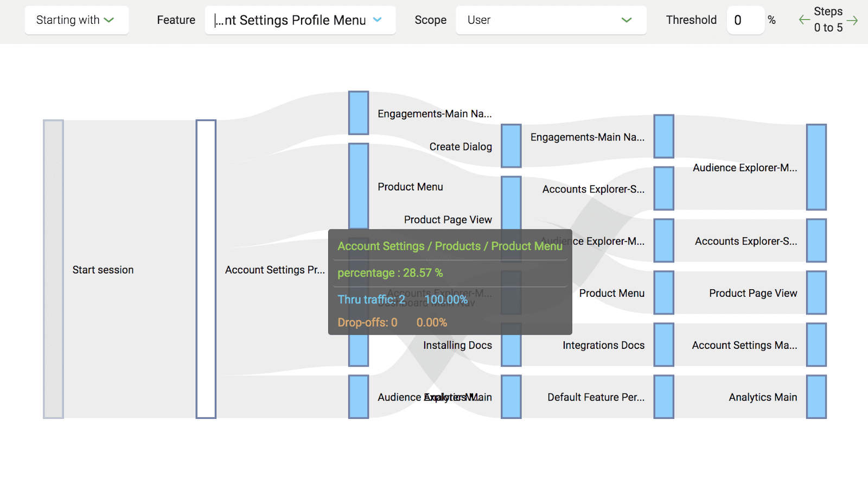The width and height of the screenshot is (868, 503).
Task: Click Product Page View node in the final step
Action: pos(816,293)
